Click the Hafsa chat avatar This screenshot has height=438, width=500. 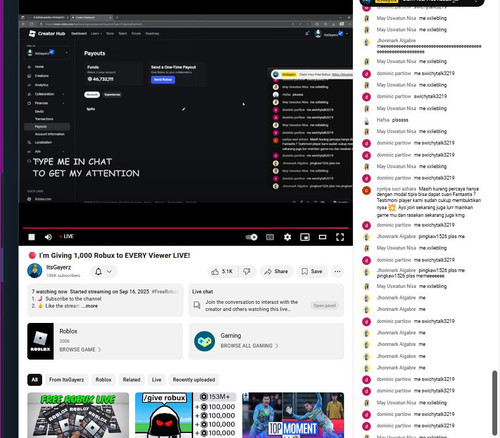(366, 120)
